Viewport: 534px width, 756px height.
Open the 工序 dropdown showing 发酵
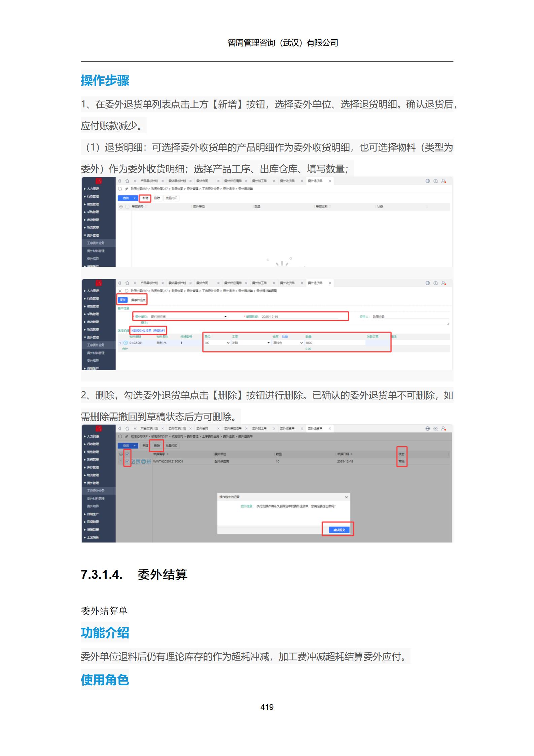(x=269, y=343)
